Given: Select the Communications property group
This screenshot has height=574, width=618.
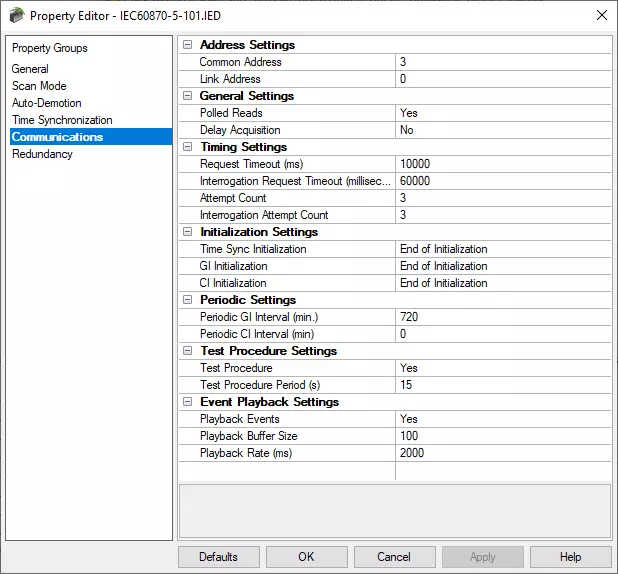Looking at the screenshot, I should click(91, 136).
